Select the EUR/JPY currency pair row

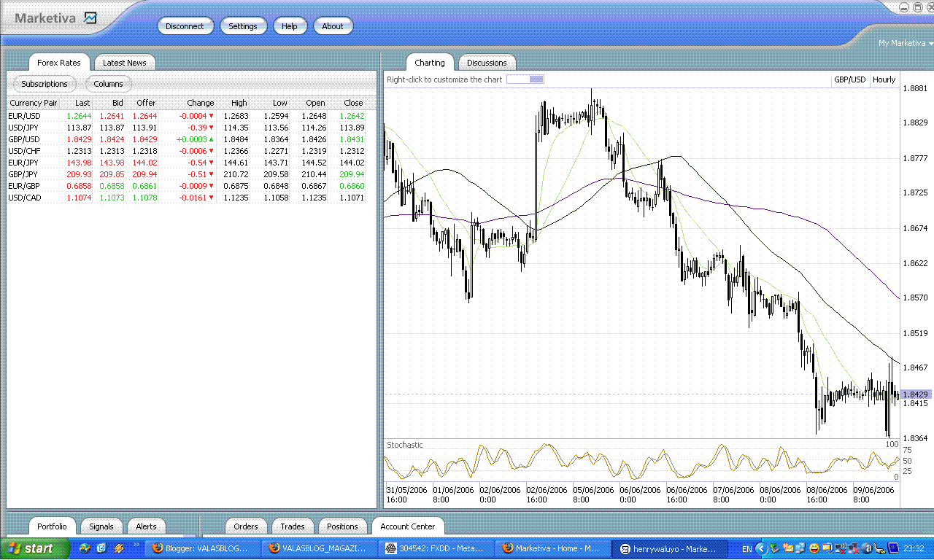[x=187, y=162]
